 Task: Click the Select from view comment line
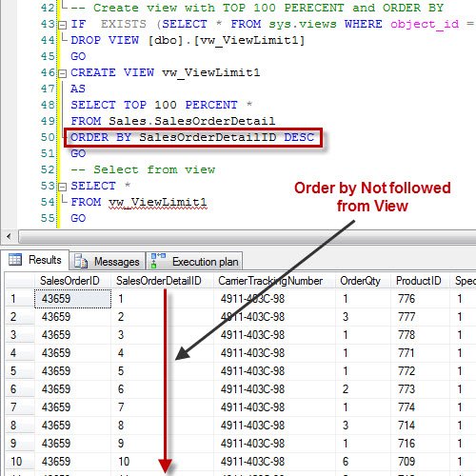point(143,169)
